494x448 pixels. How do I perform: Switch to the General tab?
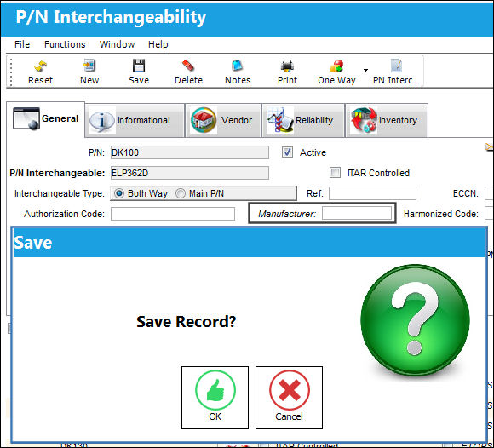click(x=46, y=119)
